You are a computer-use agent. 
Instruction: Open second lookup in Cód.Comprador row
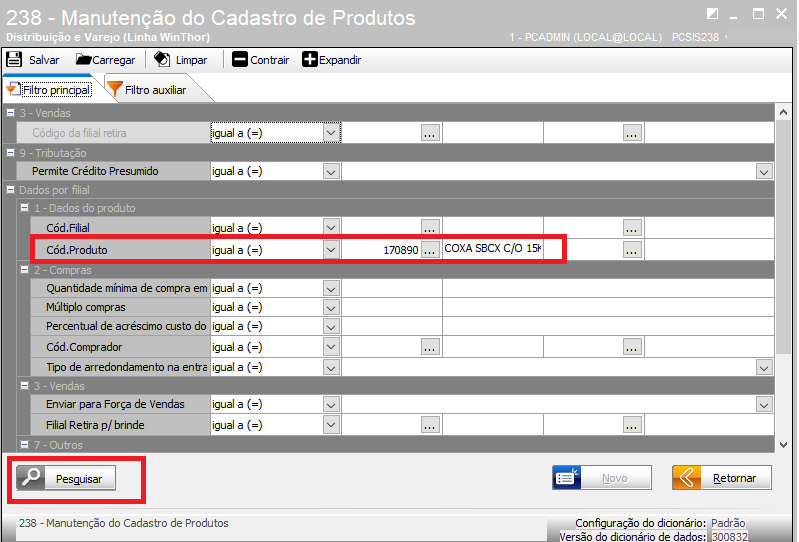click(x=632, y=347)
